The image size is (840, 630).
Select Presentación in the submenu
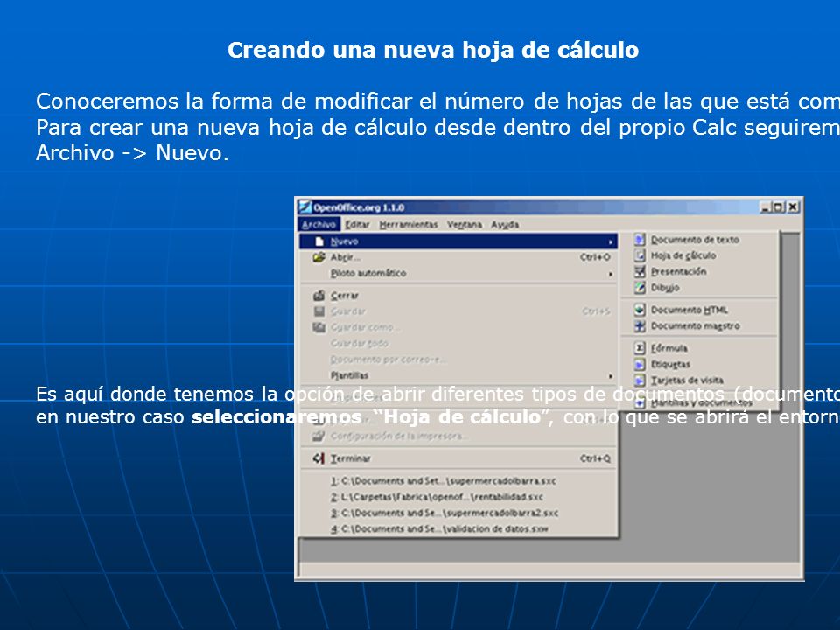[x=700, y=271]
